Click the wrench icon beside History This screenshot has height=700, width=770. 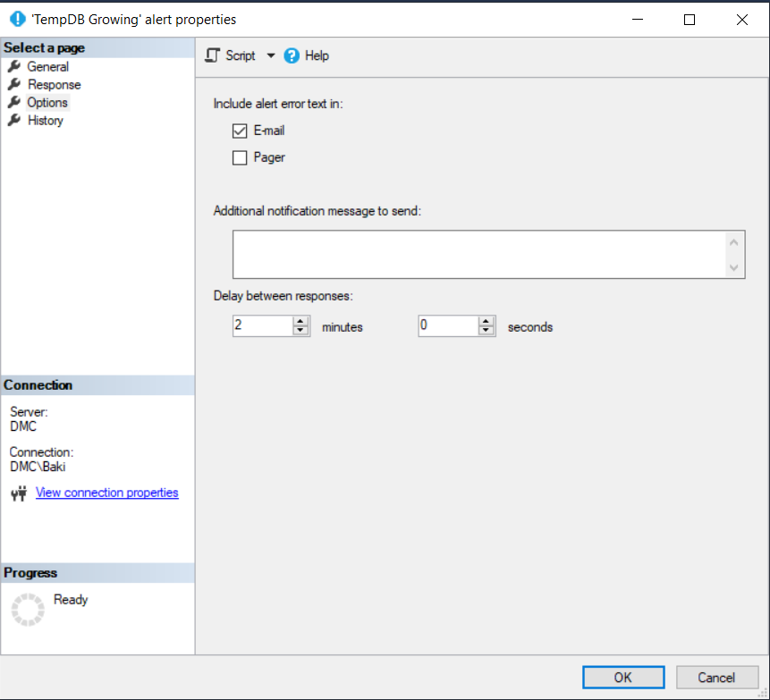(13, 121)
